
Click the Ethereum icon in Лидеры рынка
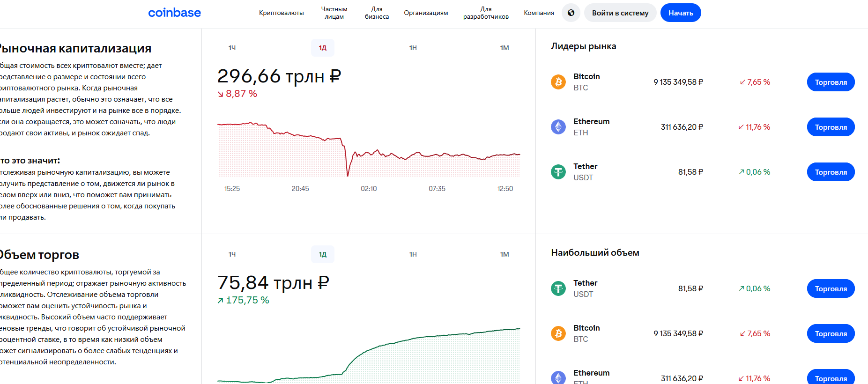pyautogui.click(x=558, y=127)
